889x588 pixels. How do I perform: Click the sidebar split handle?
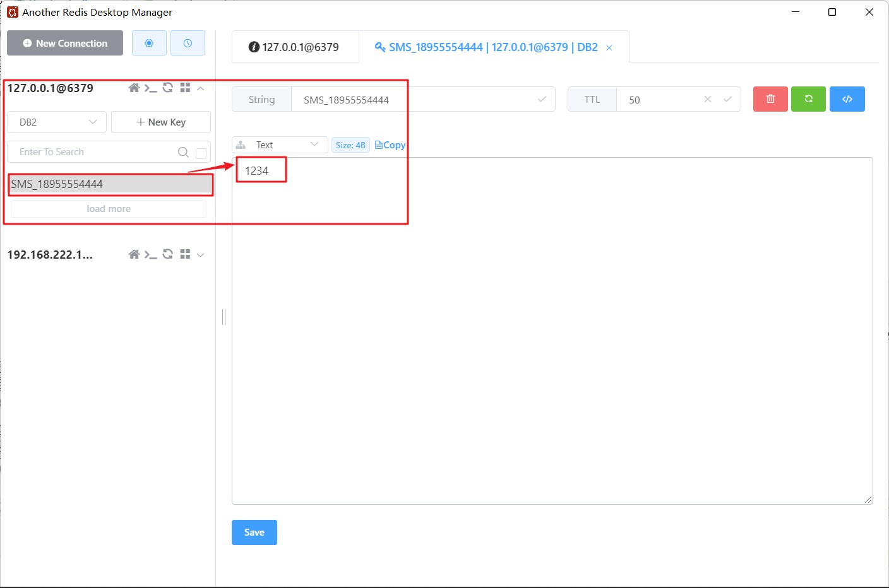[224, 317]
